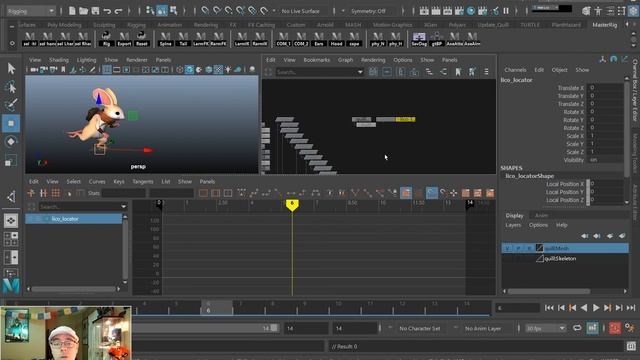640x360 pixels.
Task: Click the Open Scene folder icon
Action: (x=84, y=11)
